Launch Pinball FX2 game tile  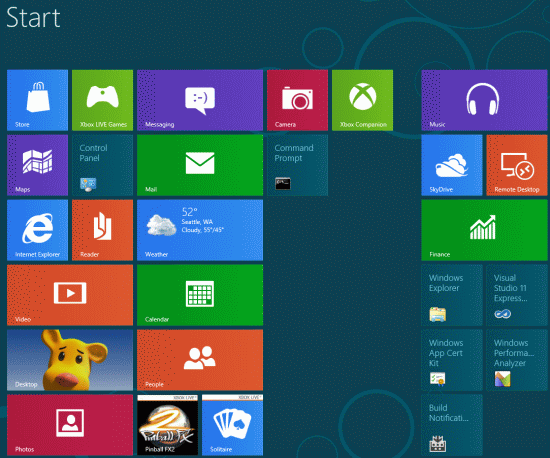point(167,425)
